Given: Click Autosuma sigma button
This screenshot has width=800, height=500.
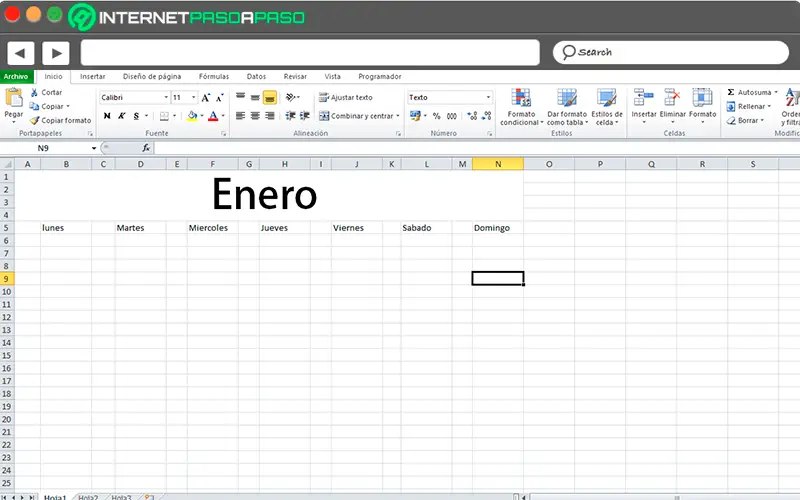Looking at the screenshot, I should [x=748, y=92].
